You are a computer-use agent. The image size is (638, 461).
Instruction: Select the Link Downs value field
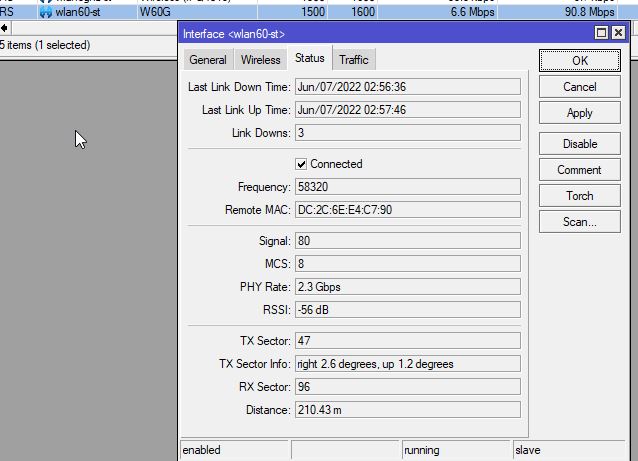pyautogui.click(x=408, y=133)
